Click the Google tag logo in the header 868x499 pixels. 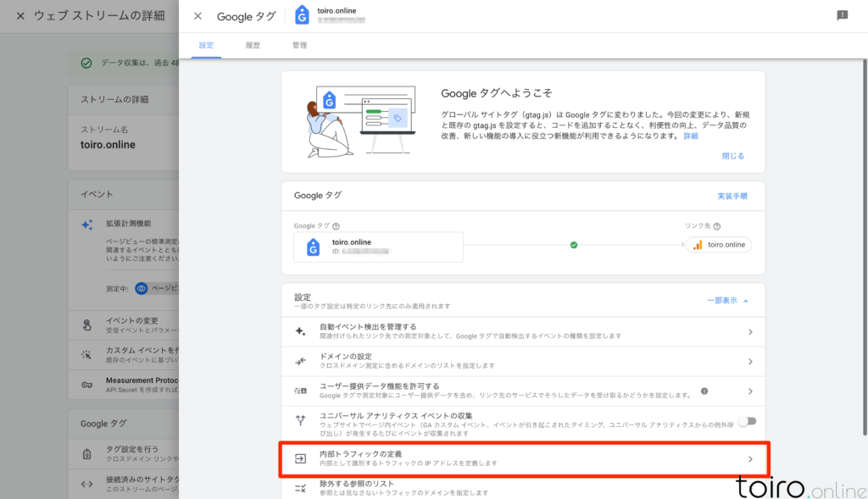[302, 15]
